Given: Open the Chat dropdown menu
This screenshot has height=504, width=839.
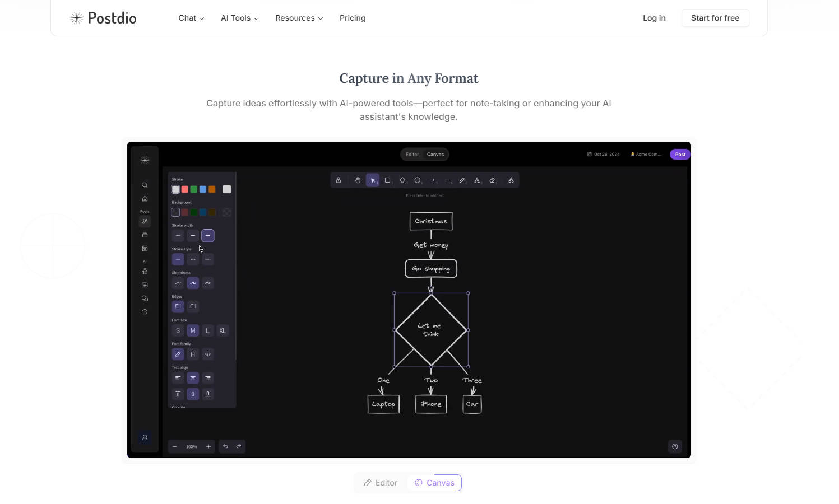Looking at the screenshot, I should [x=191, y=18].
